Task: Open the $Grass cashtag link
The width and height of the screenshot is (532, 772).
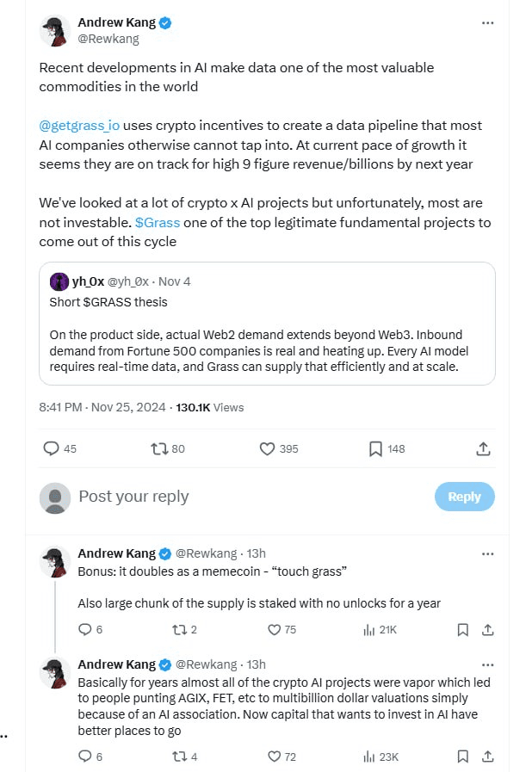Action: (158, 223)
